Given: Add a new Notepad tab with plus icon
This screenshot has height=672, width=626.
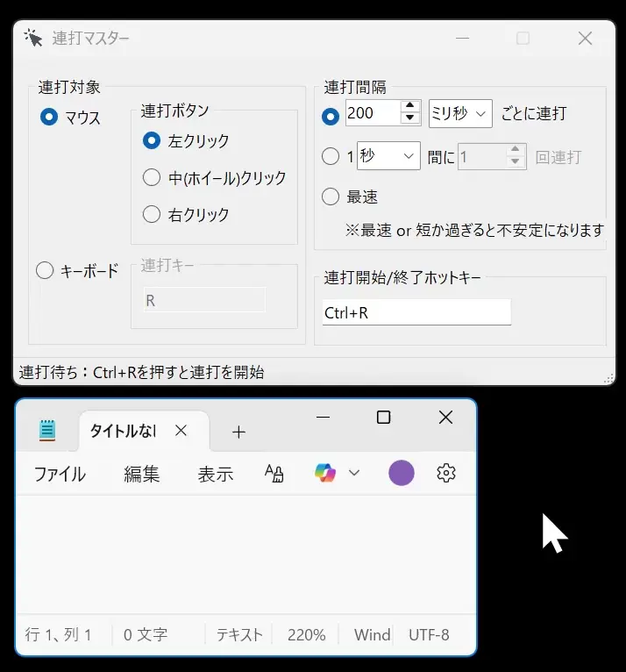Looking at the screenshot, I should 238,432.
